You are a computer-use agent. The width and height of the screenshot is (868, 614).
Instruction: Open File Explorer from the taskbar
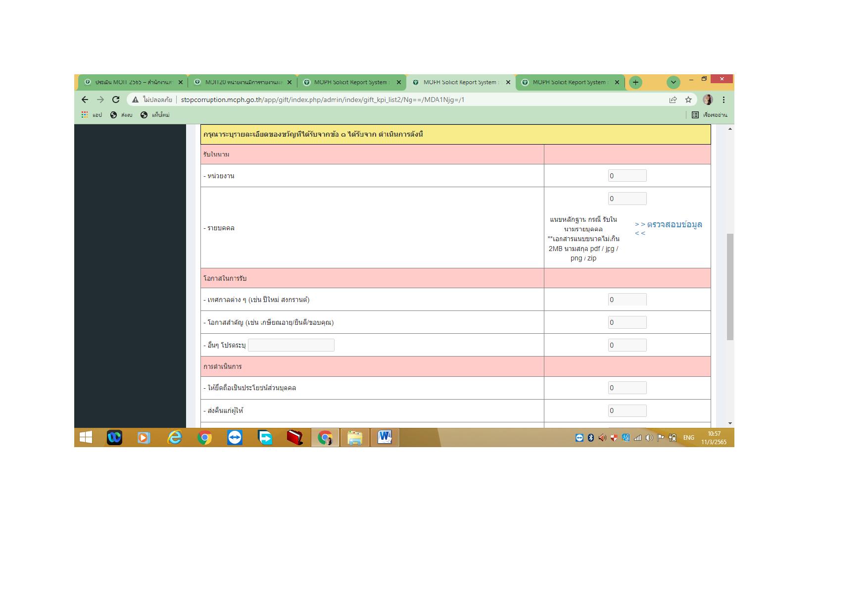pyautogui.click(x=355, y=437)
